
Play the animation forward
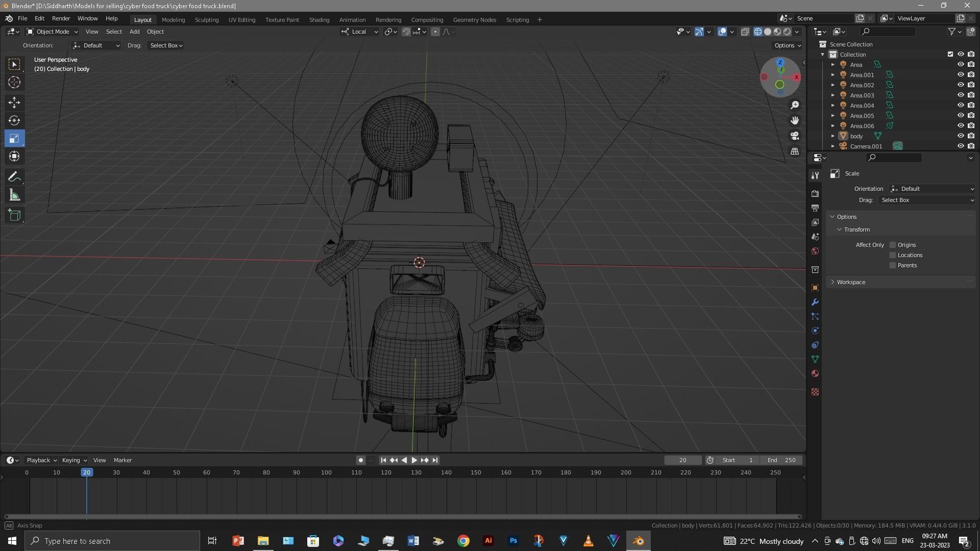click(x=414, y=460)
